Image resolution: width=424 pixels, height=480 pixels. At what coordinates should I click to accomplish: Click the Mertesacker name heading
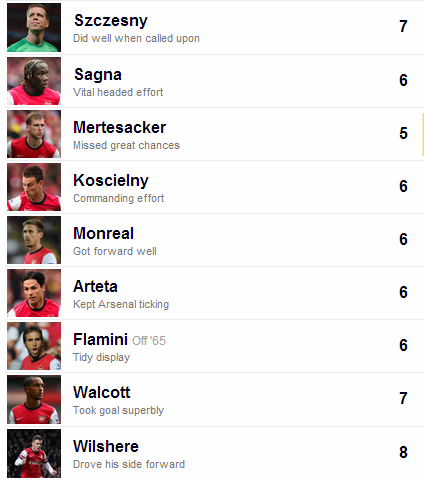119,127
